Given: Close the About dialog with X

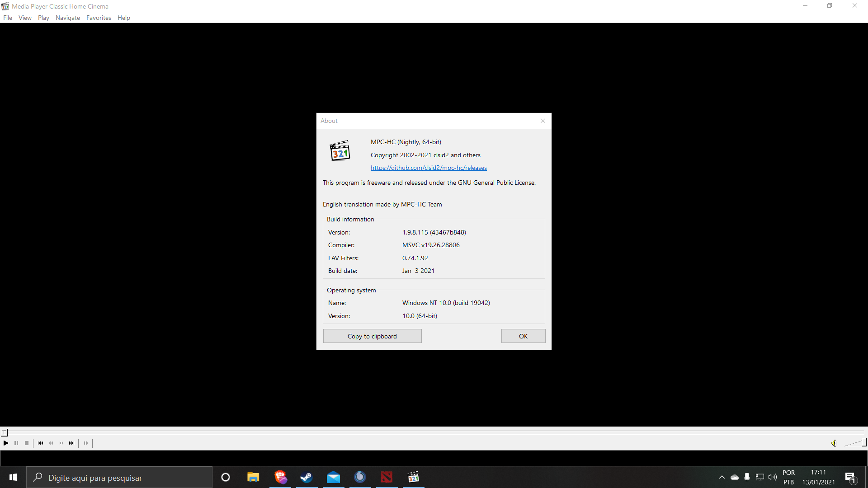Looking at the screenshot, I should click(542, 121).
